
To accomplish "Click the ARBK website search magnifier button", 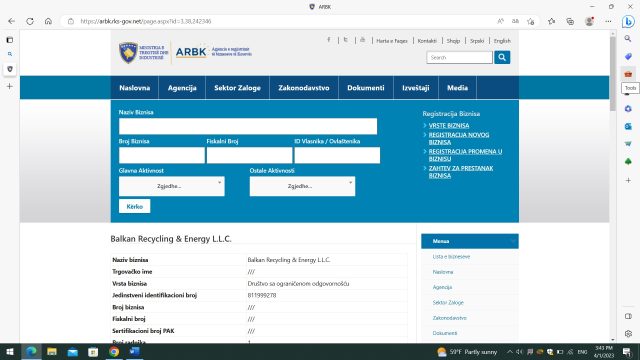I will (502, 58).
